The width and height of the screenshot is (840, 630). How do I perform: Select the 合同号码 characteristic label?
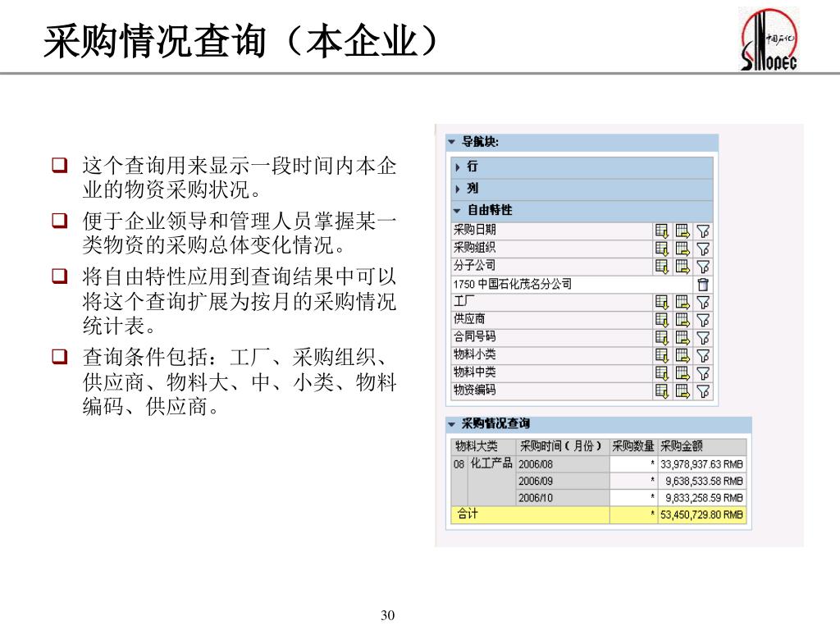coord(475,336)
